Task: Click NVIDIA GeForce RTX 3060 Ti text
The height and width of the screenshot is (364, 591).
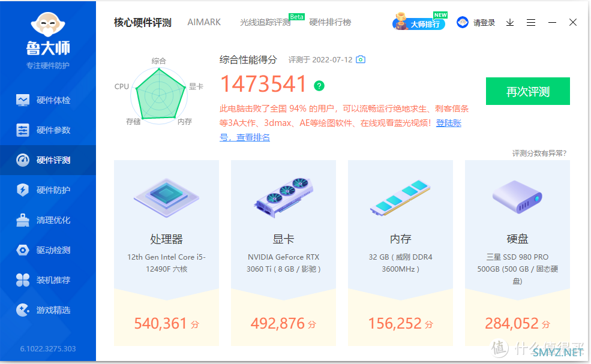Action: click(x=283, y=263)
